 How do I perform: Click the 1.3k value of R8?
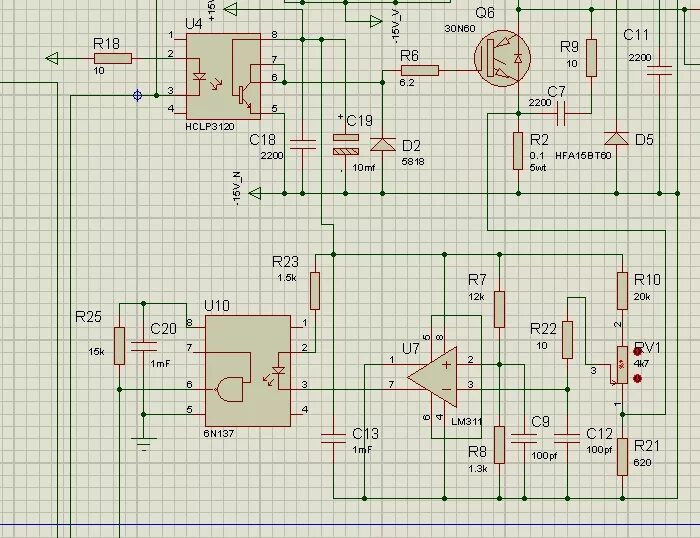478,469
